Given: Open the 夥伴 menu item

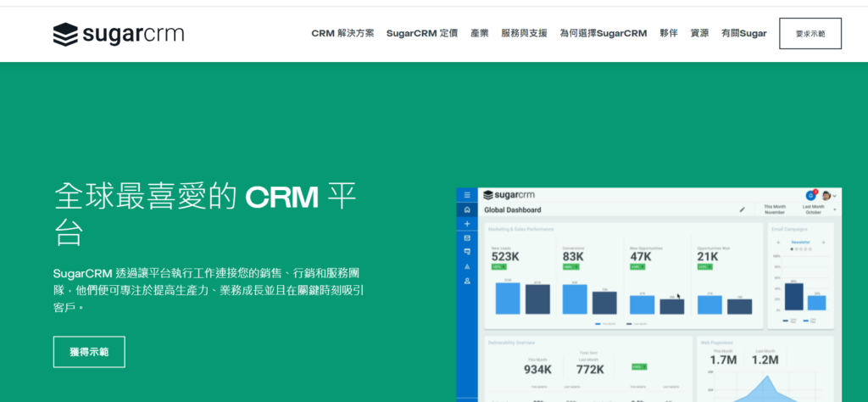Looking at the screenshot, I should (x=669, y=33).
